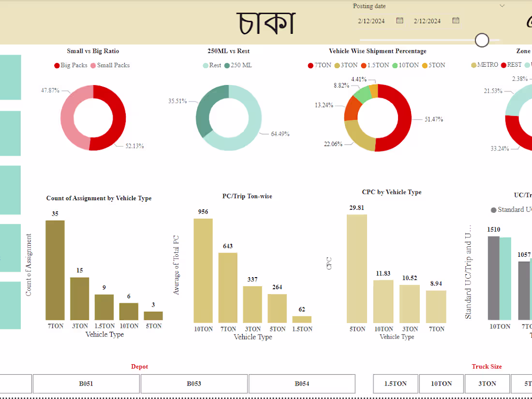Select depot B054
532x399 pixels.
[x=302, y=384]
